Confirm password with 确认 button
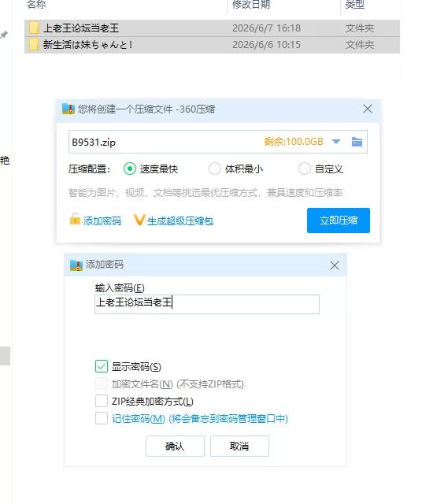Viewport: 422px width, 504px height. point(175,446)
